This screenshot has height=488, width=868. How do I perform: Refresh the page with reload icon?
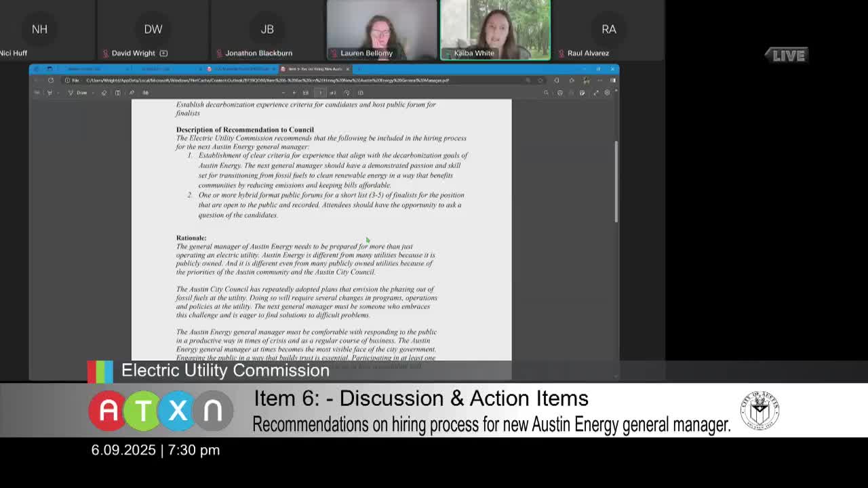(50, 80)
